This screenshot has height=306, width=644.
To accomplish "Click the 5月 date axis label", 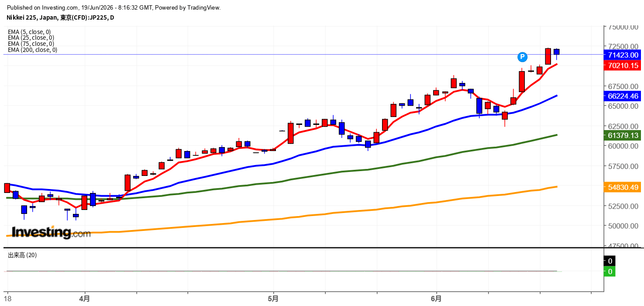I will (x=273, y=299).
